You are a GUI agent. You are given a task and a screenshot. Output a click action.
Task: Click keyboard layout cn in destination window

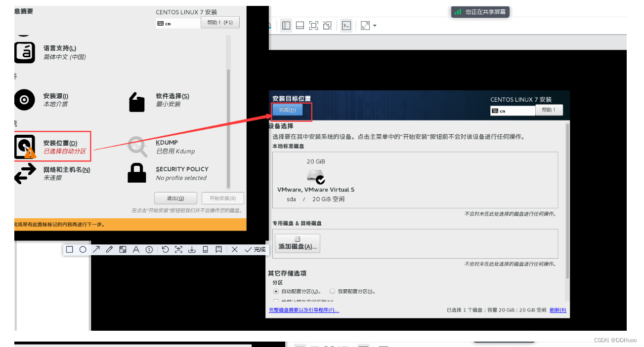(x=513, y=111)
